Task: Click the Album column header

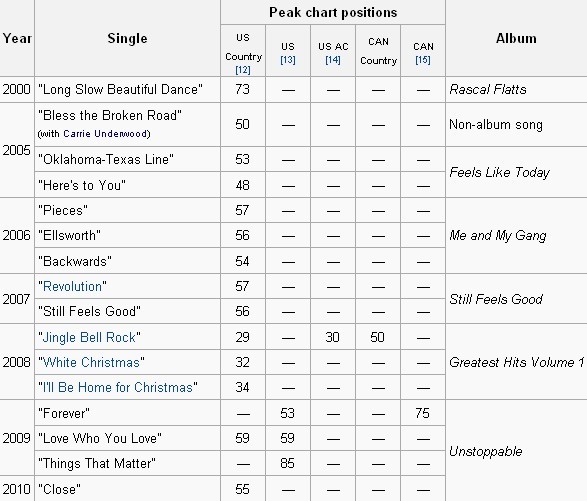Action: click(x=516, y=38)
